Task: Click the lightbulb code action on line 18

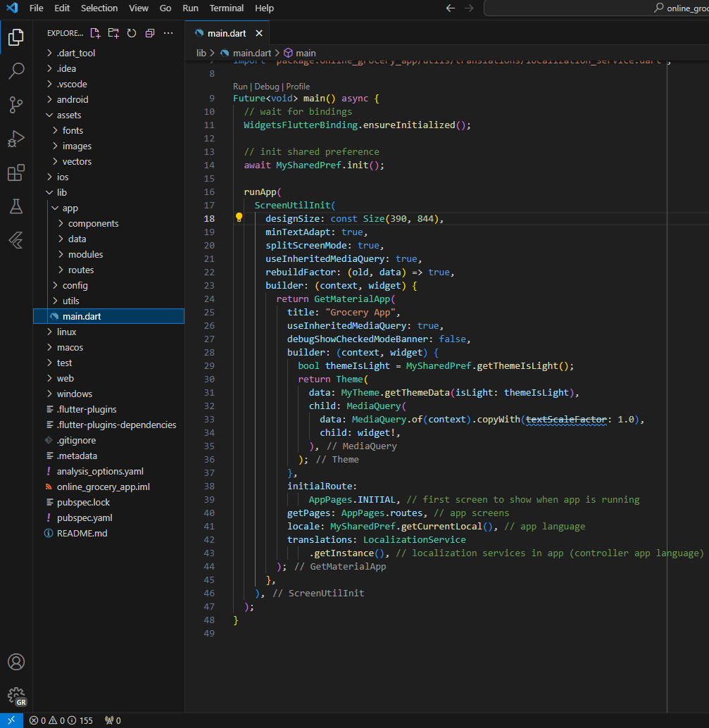Action: [239, 218]
